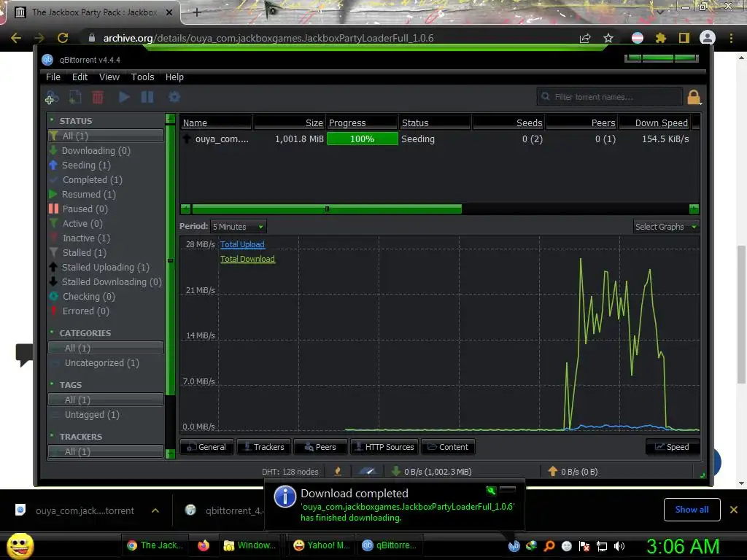Close the browser downloads bar
The image size is (747, 560).
[734, 510]
